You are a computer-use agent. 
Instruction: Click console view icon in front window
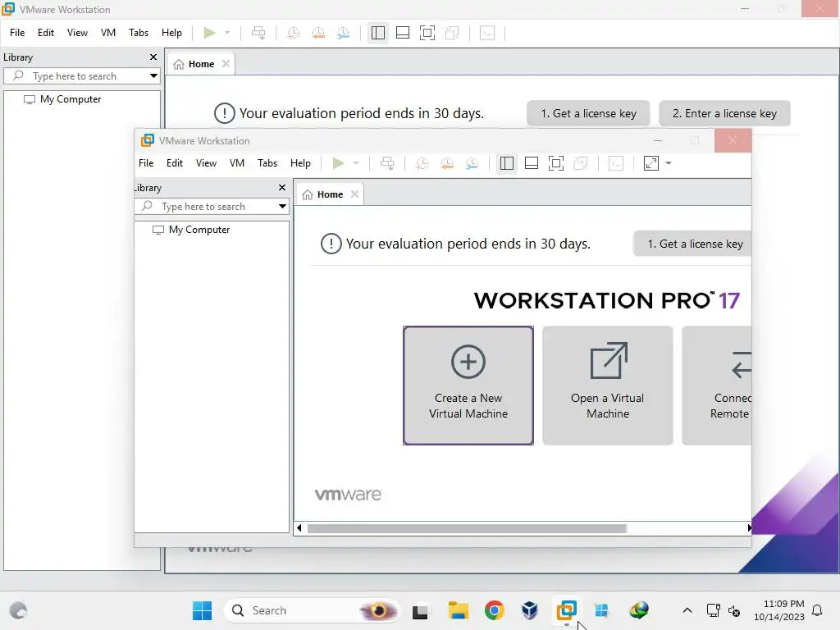coord(616,163)
